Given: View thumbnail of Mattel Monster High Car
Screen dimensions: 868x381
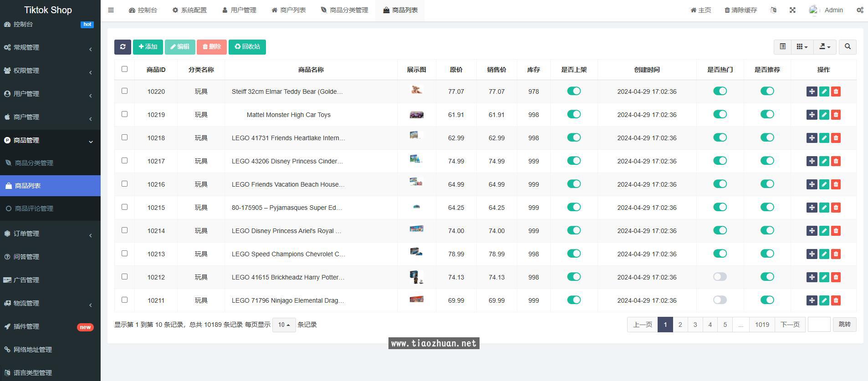Looking at the screenshot, I should click(416, 115).
